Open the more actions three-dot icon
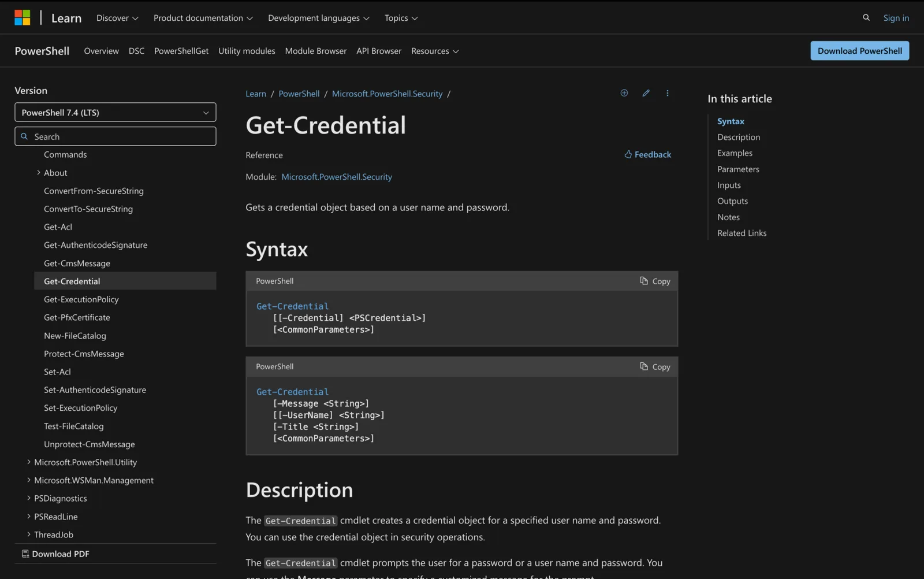 668,93
